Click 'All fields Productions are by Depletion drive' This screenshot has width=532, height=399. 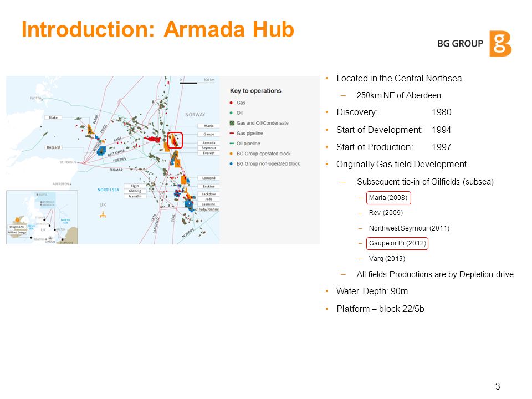pos(435,274)
